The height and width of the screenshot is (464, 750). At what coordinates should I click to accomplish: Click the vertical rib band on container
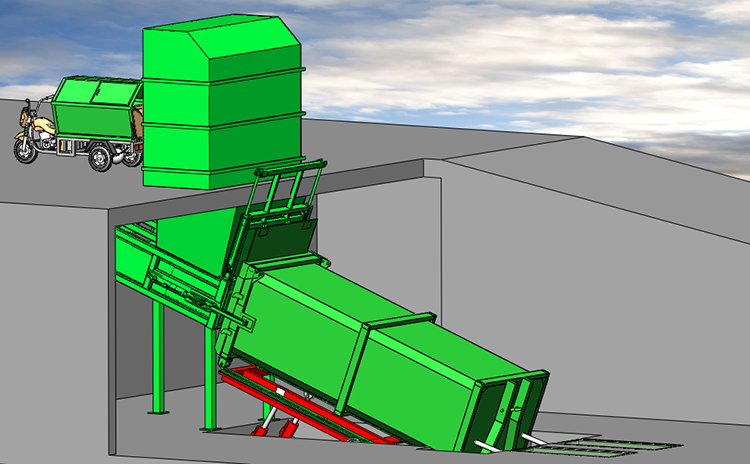pyautogui.click(x=352, y=368)
